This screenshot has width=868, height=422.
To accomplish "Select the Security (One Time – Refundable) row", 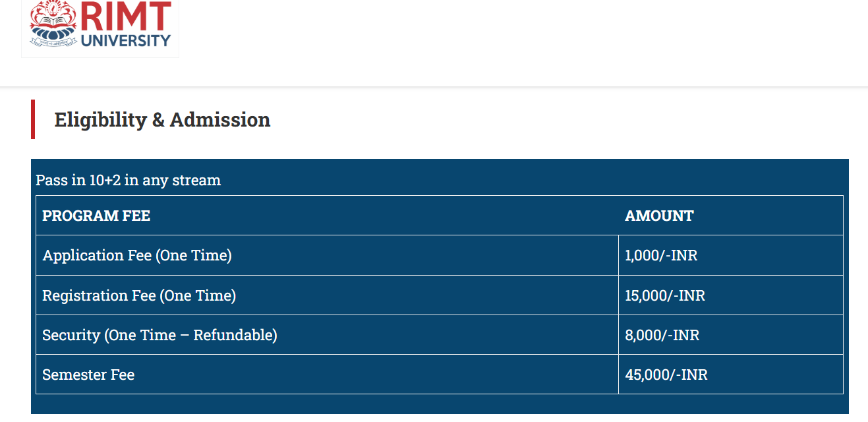I will pos(440,335).
